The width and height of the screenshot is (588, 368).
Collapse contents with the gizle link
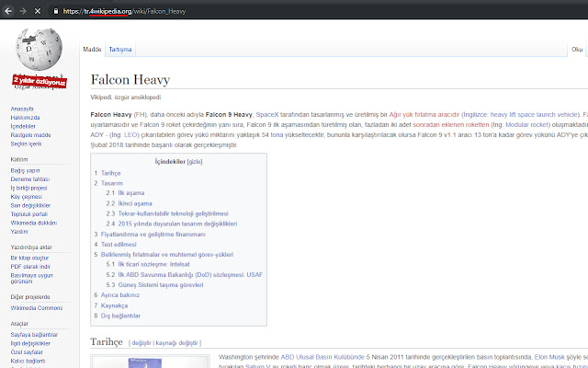click(195, 162)
